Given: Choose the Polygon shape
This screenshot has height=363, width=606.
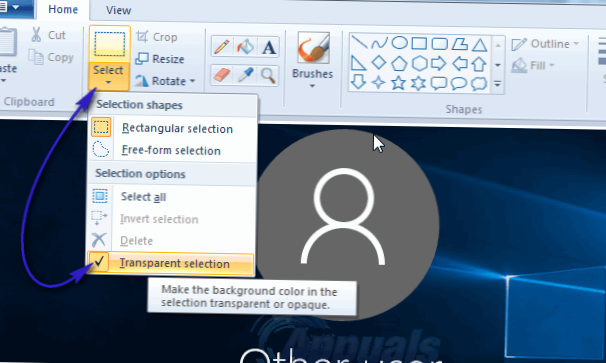Looking at the screenshot, I should point(460,44).
